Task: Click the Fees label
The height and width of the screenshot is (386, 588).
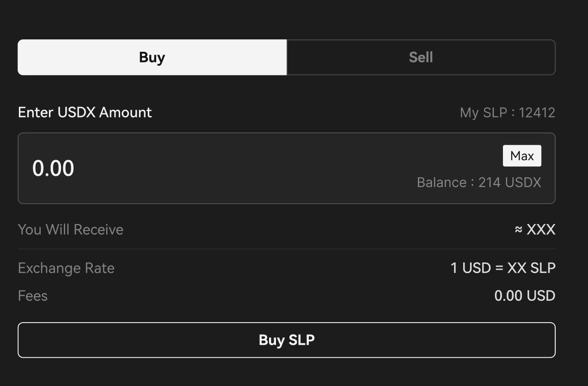Action: [x=32, y=295]
